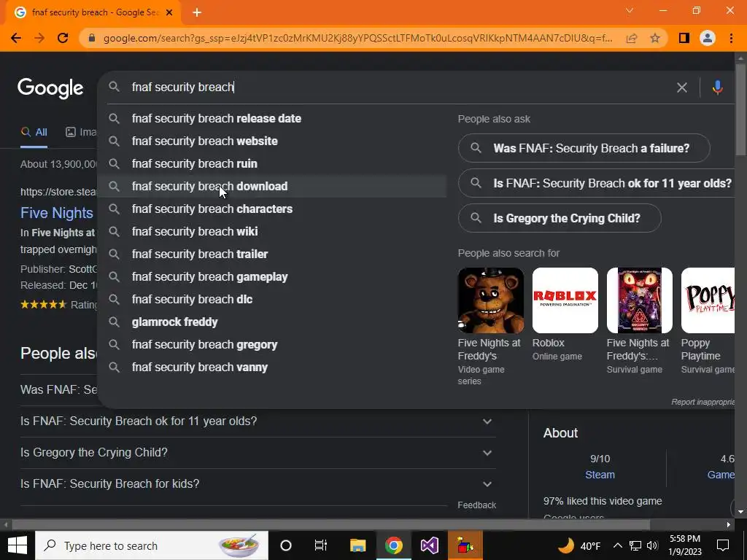
Task: Open File Explorer from the taskbar
Action: point(357,545)
